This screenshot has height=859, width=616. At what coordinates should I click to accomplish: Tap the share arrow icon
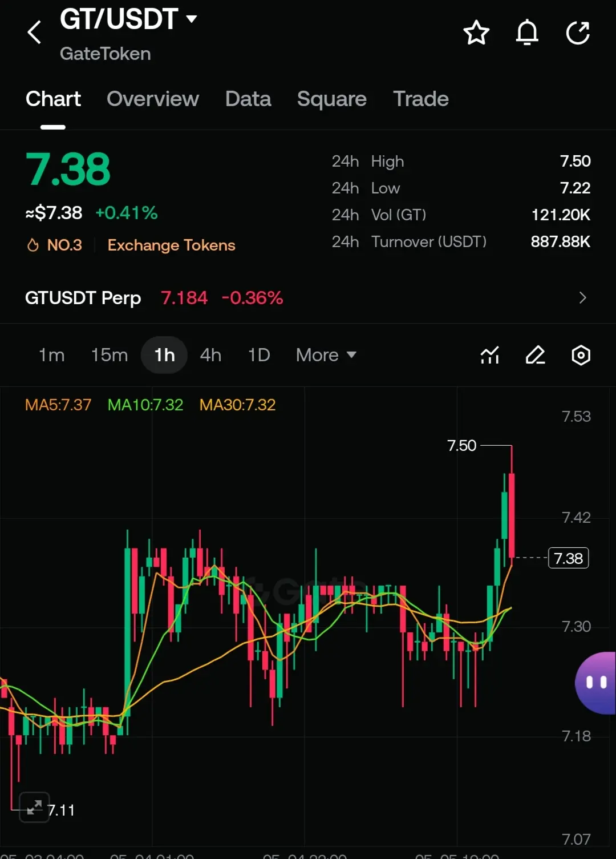point(578,33)
